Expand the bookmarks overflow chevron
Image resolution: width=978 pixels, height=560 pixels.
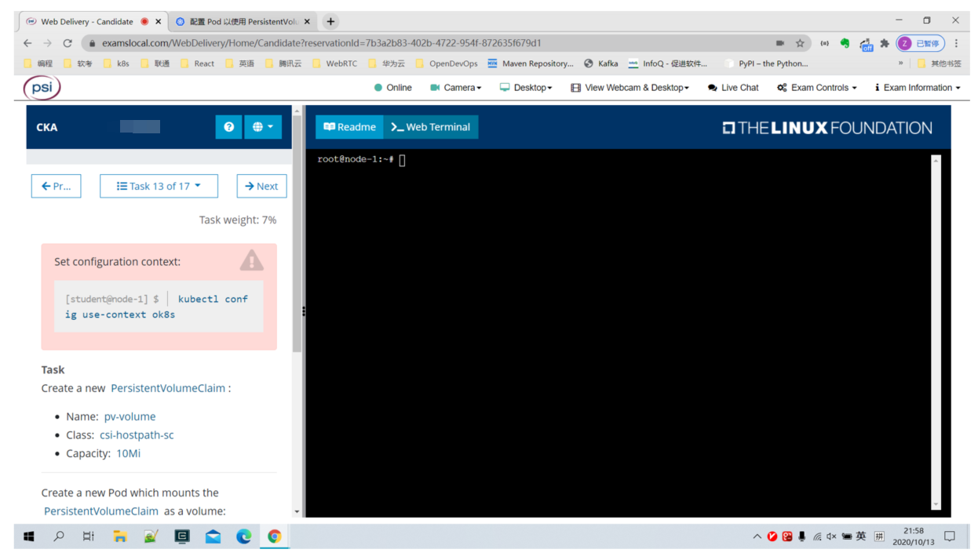click(x=900, y=64)
